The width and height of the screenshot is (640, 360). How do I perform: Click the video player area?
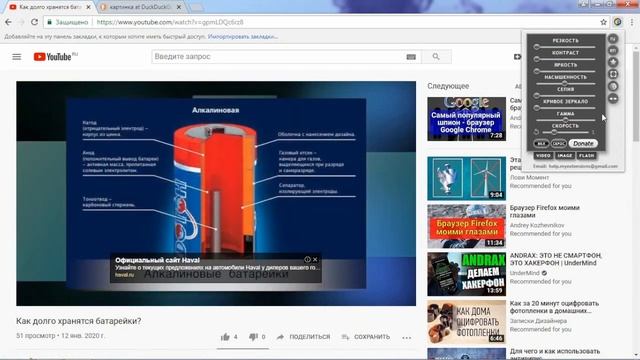click(x=216, y=193)
